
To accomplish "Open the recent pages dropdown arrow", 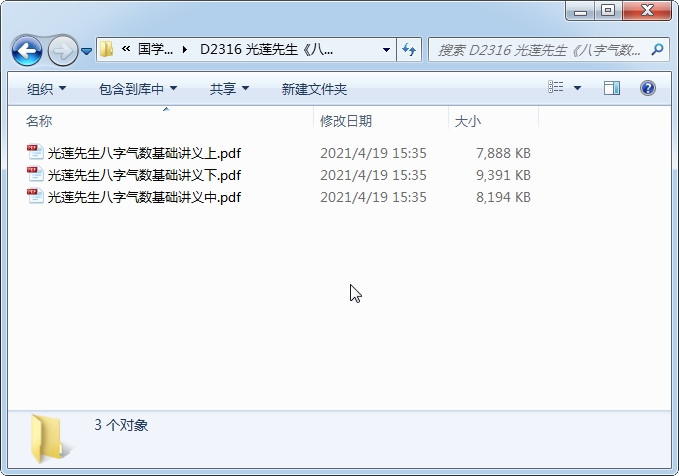I will pyautogui.click(x=87, y=51).
